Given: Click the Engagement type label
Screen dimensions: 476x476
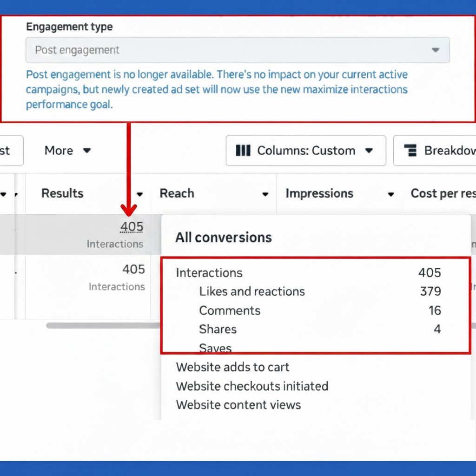Looking at the screenshot, I should [69, 26].
